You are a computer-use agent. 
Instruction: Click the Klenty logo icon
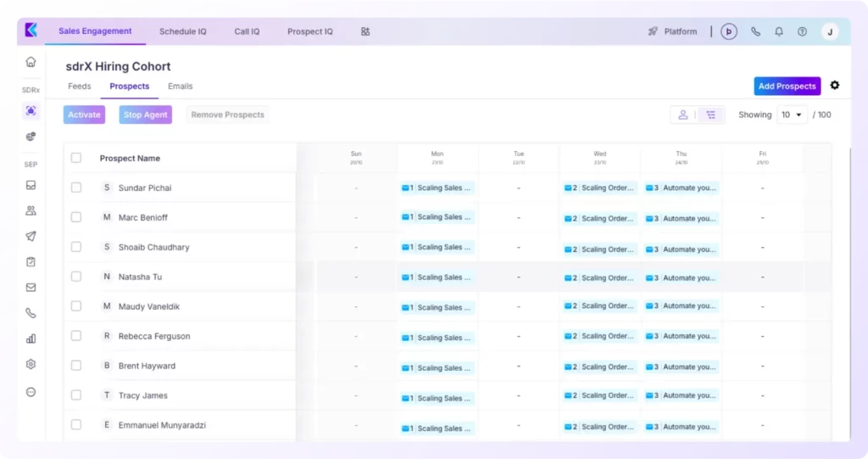[31, 30]
